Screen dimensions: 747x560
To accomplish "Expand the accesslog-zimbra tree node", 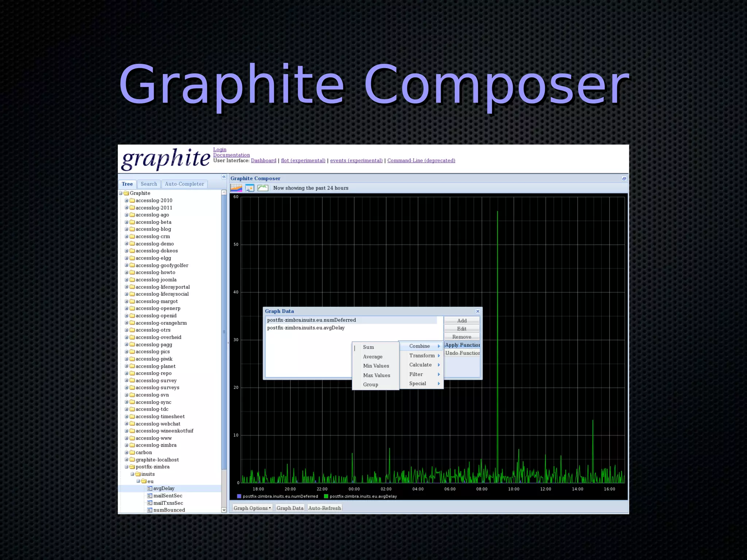I will 127,445.
